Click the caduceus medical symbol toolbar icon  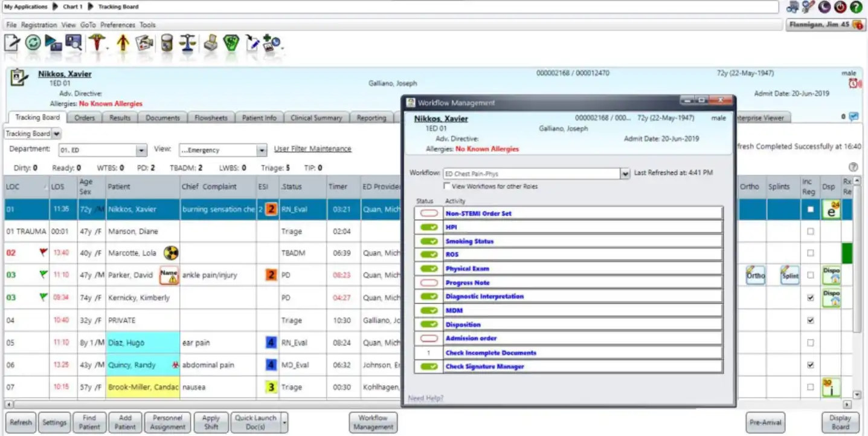(x=95, y=44)
